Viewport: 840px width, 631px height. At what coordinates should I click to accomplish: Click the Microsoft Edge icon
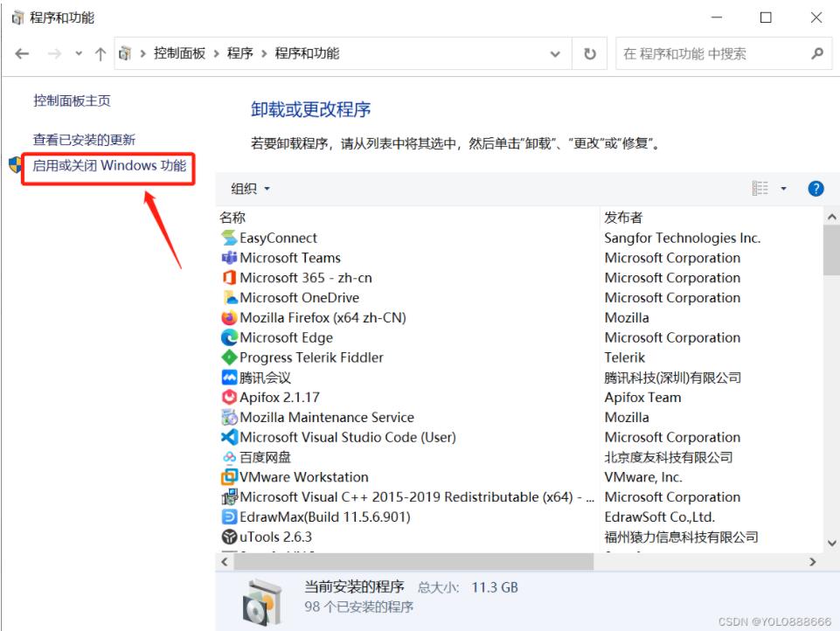coord(229,337)
